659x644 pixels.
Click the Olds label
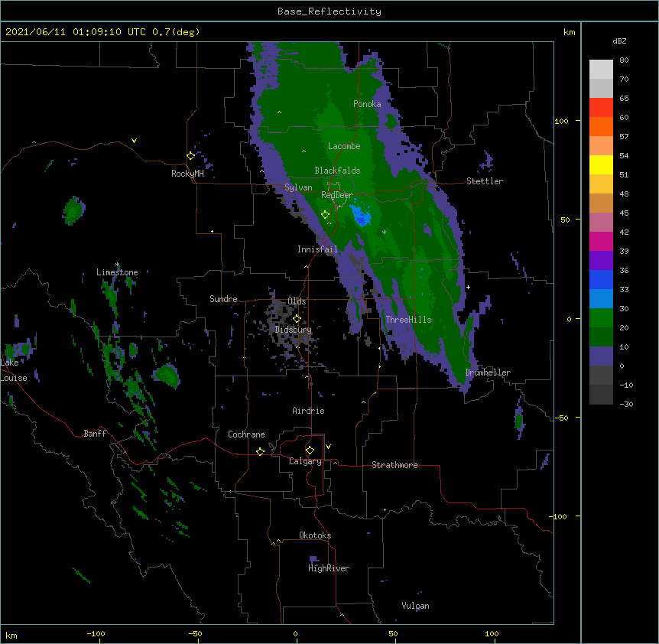[x=297, y=301]
